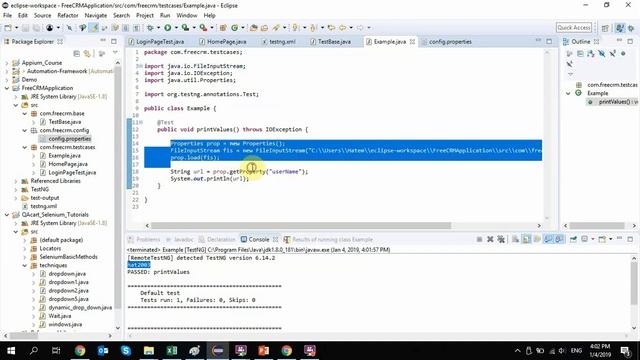This screenshot has height=360, width=640.
Task: Open the Refactor menu
Action: click(x=68, y=16)
